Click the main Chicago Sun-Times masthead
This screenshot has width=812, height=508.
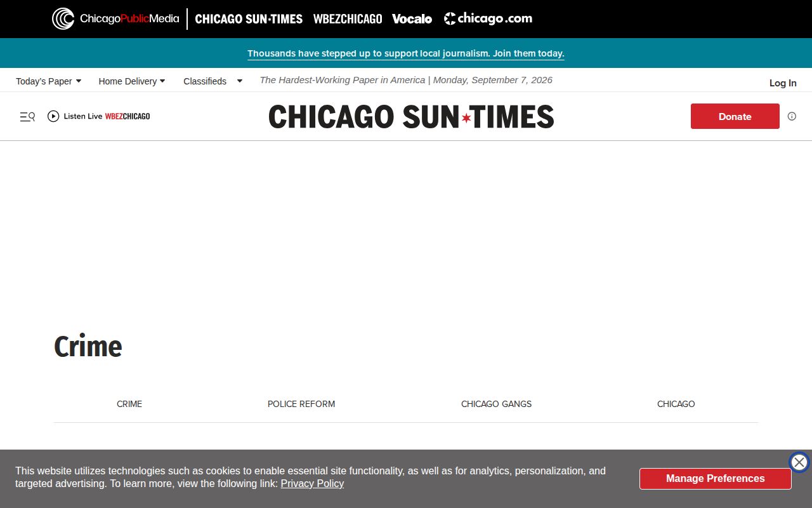click(411, 117)
